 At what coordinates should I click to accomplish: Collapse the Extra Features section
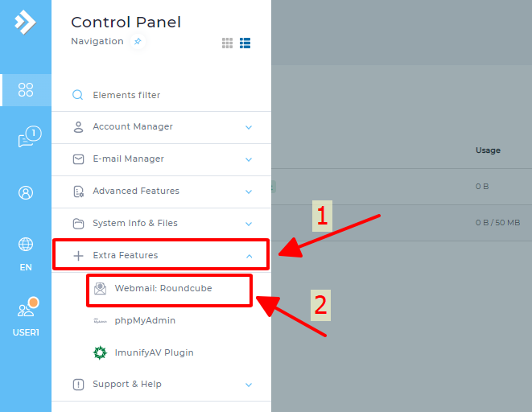[249, 256]
